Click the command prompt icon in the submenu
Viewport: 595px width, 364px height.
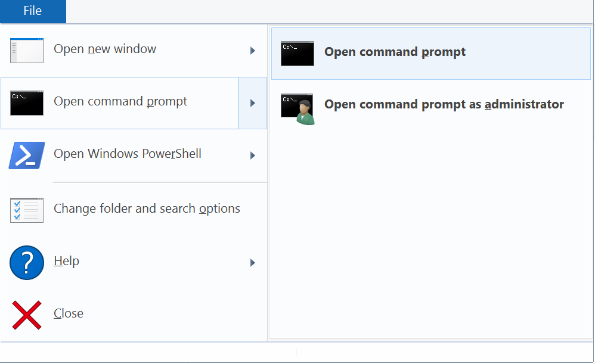(298, 53)
